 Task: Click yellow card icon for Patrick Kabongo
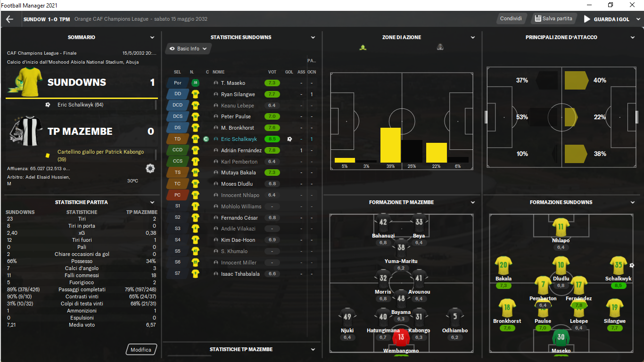[47, 155]
